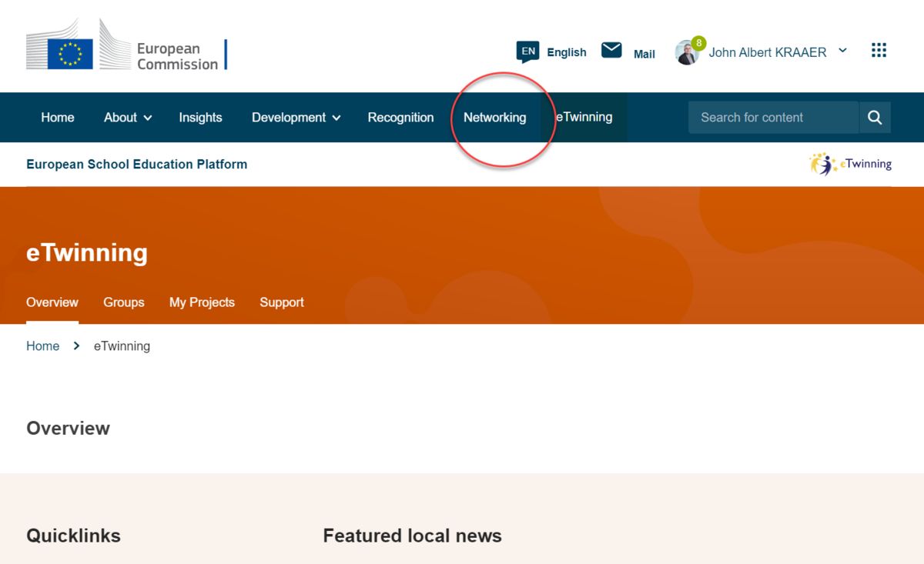This screenshot has height=564, width=924.
Task: Click the Home breadcrumb link
Action: click(42, 346)
